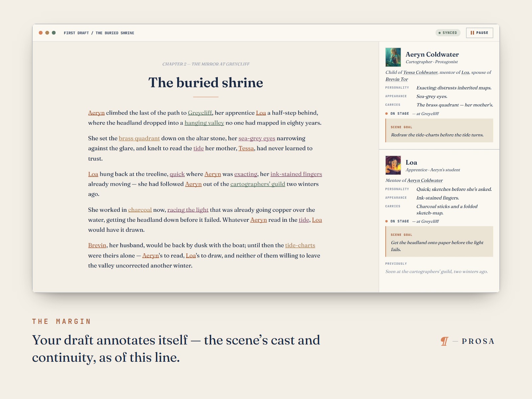The image size is (532, 399).
Task: Click the hanging valley annotation
Action: 204,123
